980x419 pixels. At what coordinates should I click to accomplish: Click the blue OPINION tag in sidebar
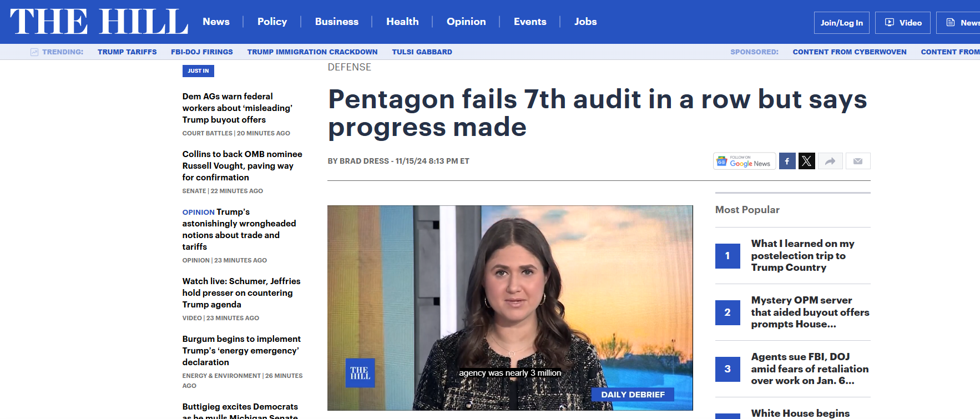click(x=198, y=212)
